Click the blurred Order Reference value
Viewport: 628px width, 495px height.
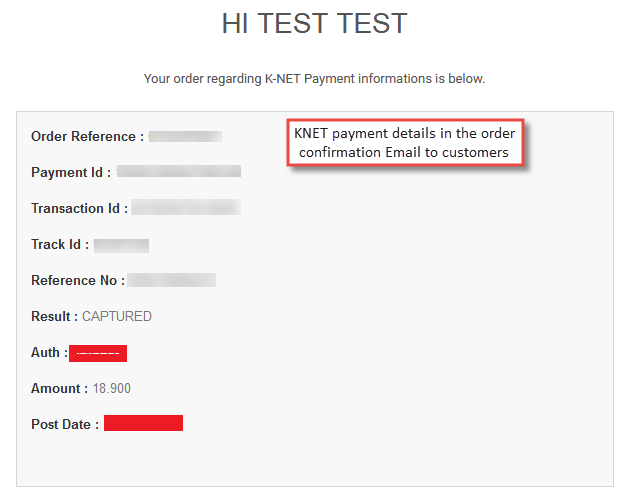coord(185,136)
